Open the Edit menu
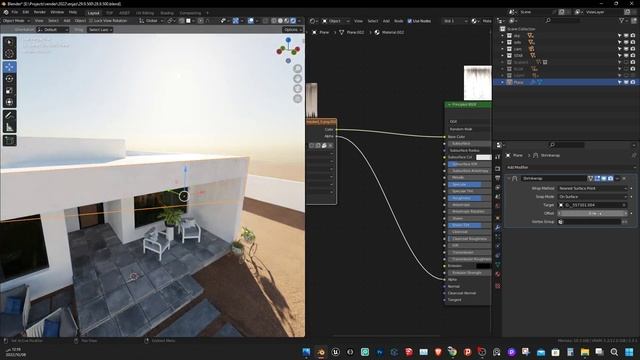640x360 pixels. [26, 12]
